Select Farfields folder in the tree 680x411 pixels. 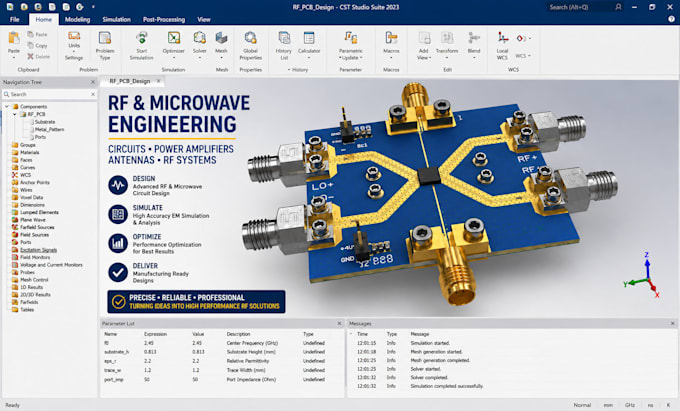[29, 302]
